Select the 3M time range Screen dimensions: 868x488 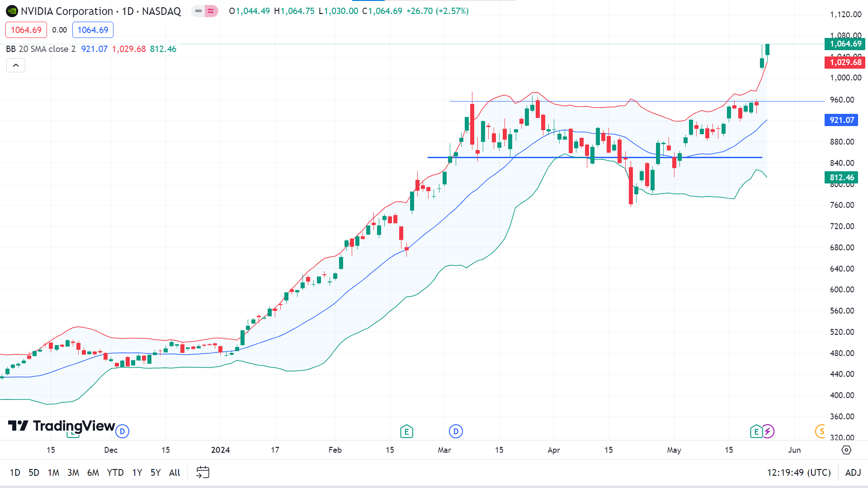coord(73,472)
